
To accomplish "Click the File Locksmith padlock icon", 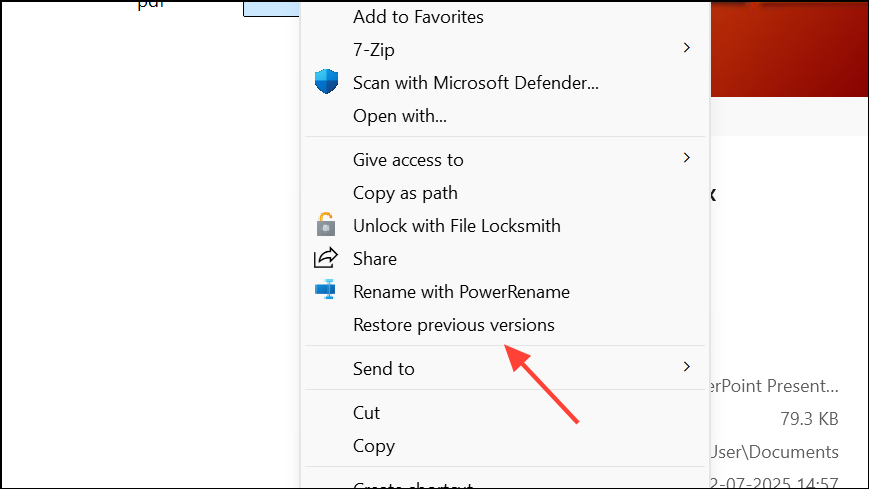I will pyautogui.click(x=326, y=225).
